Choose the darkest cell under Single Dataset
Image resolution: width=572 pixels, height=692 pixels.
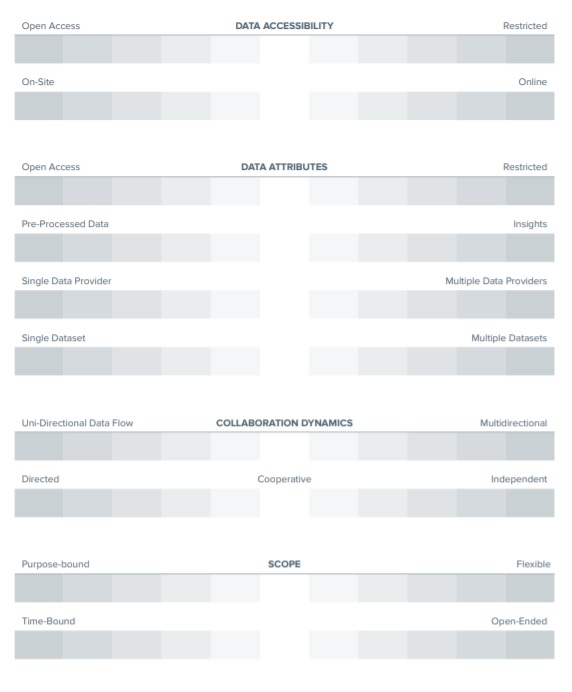(x=38, y=361)
